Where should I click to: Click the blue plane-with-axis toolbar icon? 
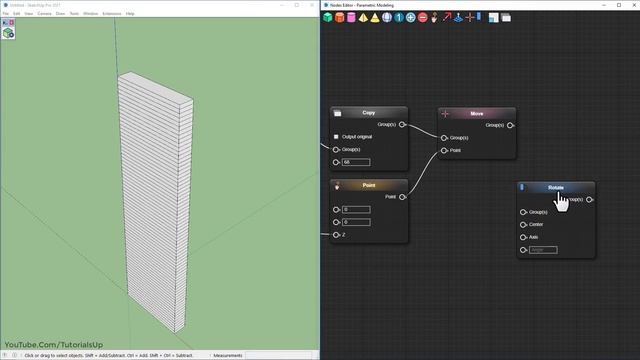click(x=458, y=18)
